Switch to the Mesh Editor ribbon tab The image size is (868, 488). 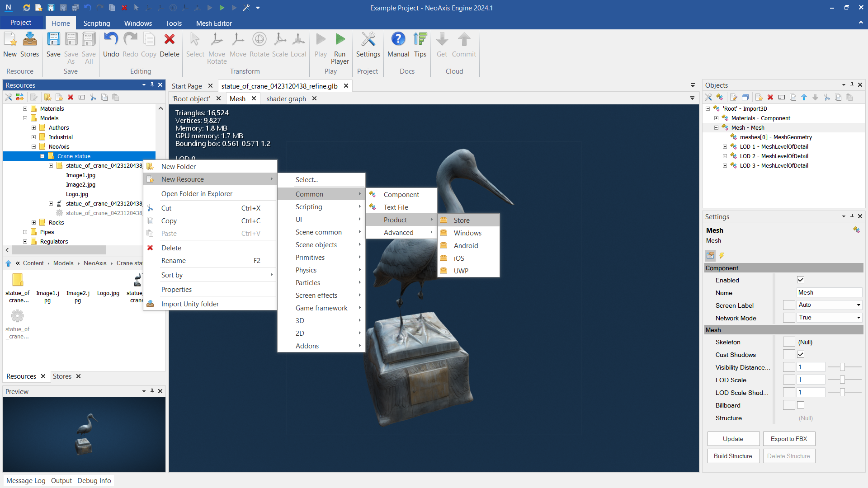214,23
